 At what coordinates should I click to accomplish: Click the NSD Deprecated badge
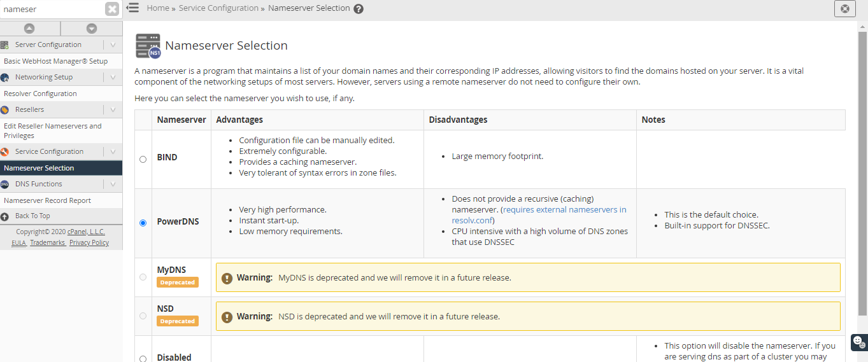(x=178, y=321)
